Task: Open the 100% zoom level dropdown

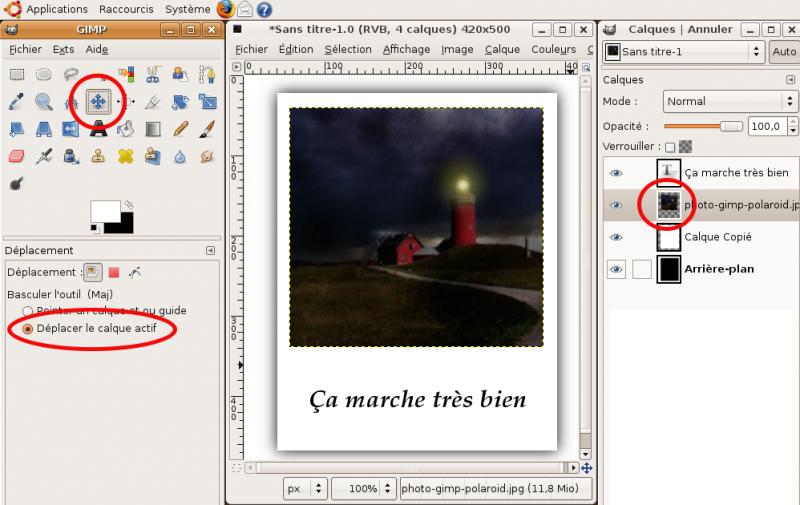Action: pyautogui.click(x=363, y=489)
